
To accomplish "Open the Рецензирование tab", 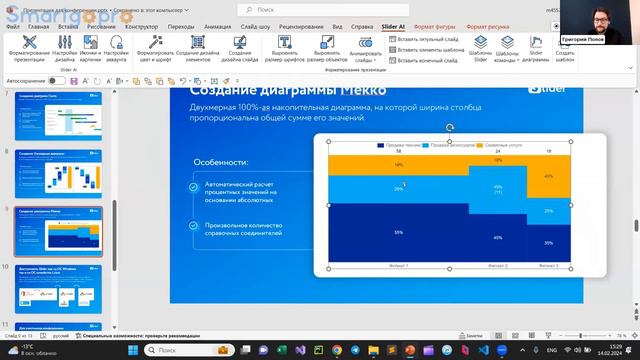I will (301, 27).
